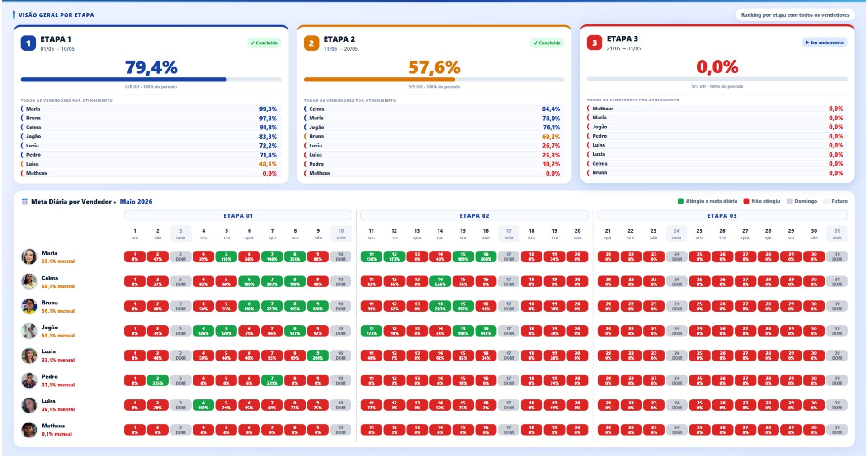Click Jogão's day 11 cell showing 173%

[371, 331]
